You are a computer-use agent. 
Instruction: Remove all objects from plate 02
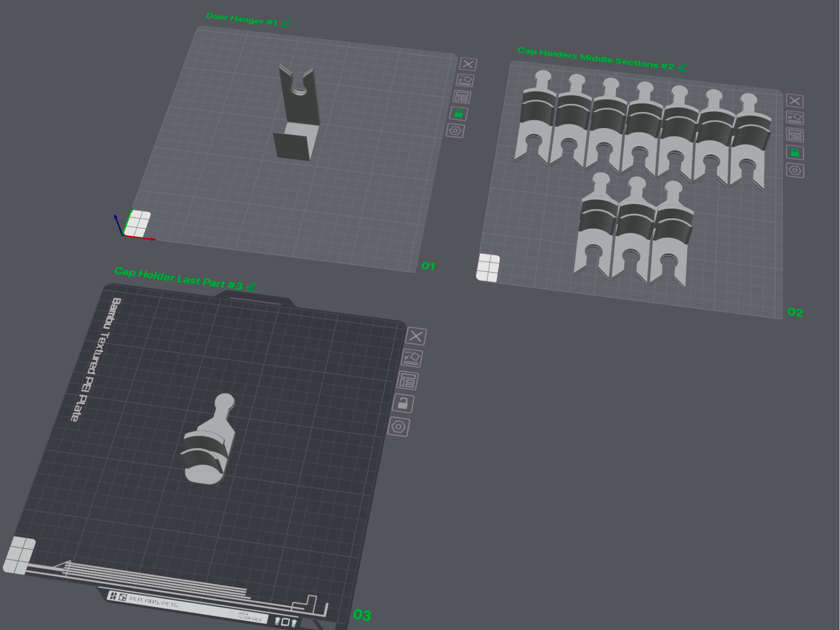(795, 101)
